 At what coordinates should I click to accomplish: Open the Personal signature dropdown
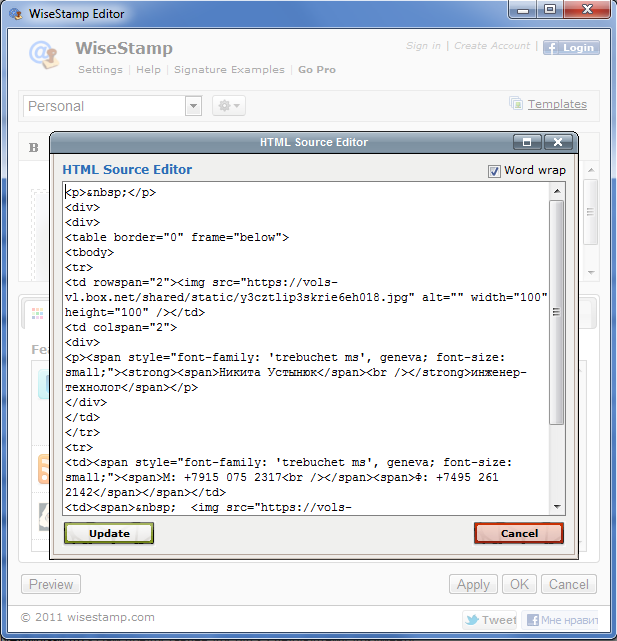[x=193, y=106]
